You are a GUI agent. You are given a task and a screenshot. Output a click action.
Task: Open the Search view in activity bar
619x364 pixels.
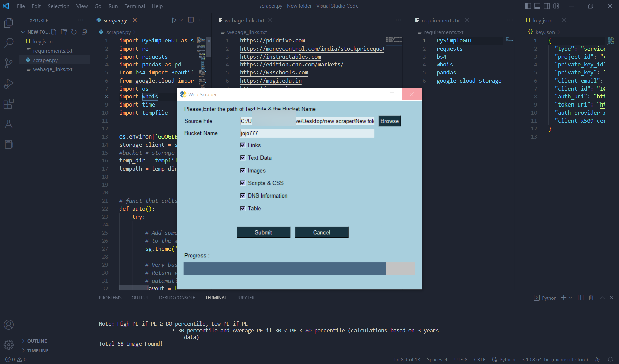click(9, 43)
